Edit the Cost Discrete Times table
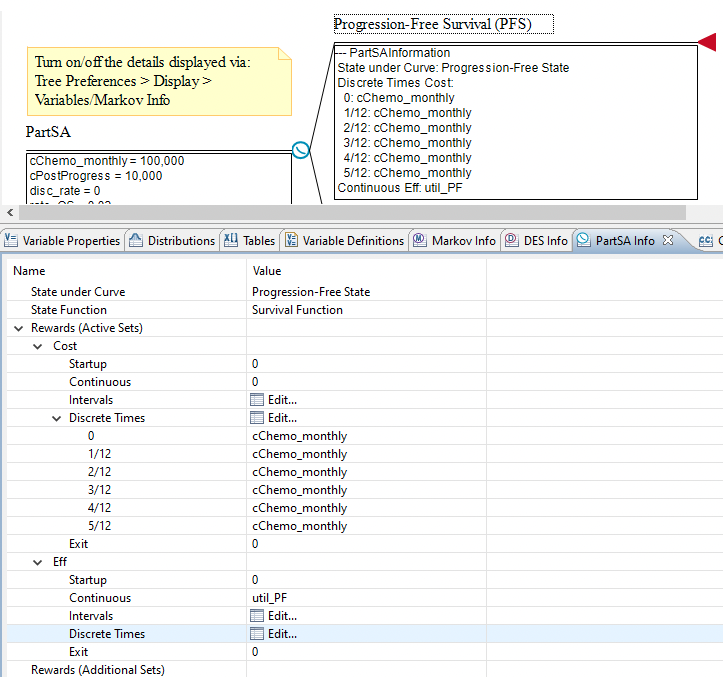 274,418
